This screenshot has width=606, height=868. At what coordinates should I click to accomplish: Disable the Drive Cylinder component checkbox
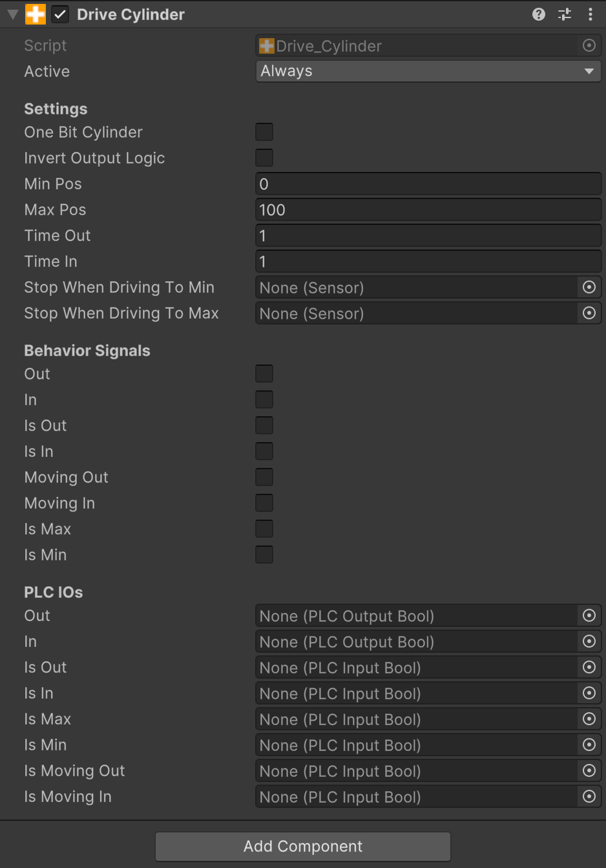(x=60, y=14)
